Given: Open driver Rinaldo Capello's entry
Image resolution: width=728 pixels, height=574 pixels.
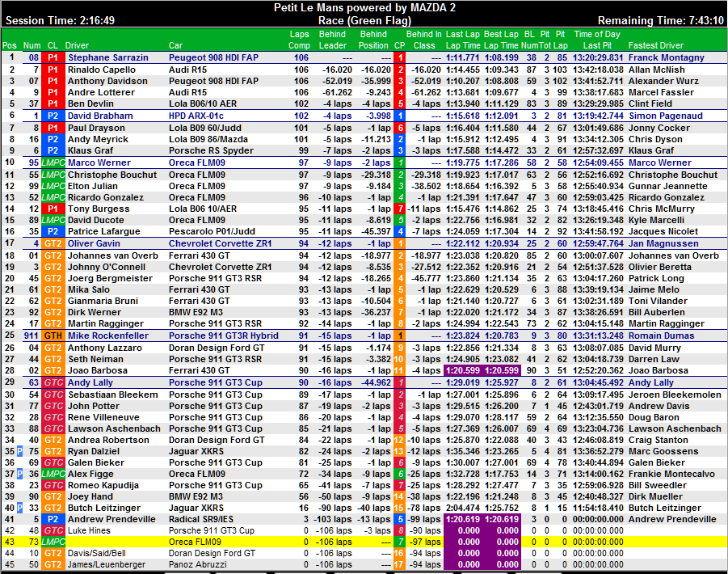Looking at the screenshot, I should coord(101,70).
